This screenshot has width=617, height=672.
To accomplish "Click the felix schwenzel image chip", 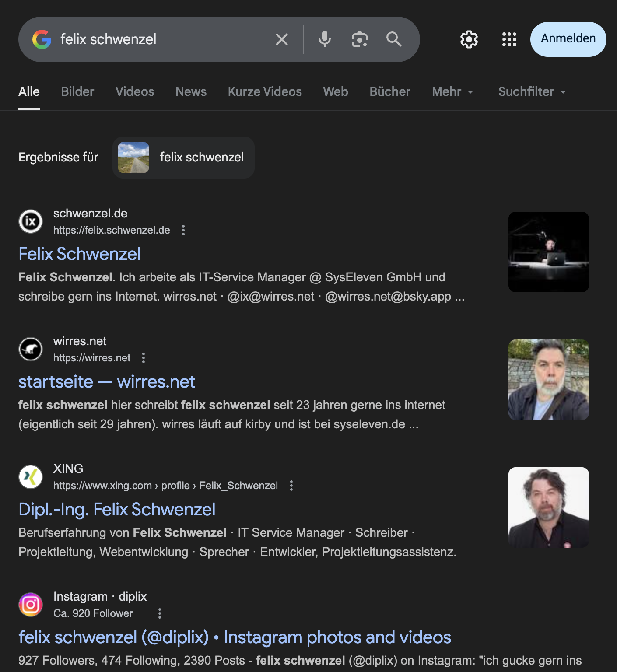I will pyautogui.click(x=183, y=157).
